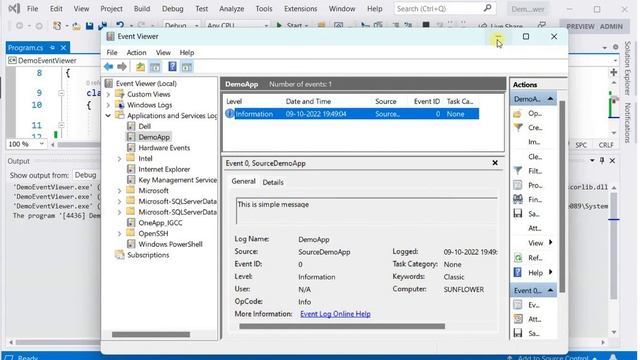Select Windows PowerShell log in tree
Viewport: 640px width, 360px height.
(170, 244)
